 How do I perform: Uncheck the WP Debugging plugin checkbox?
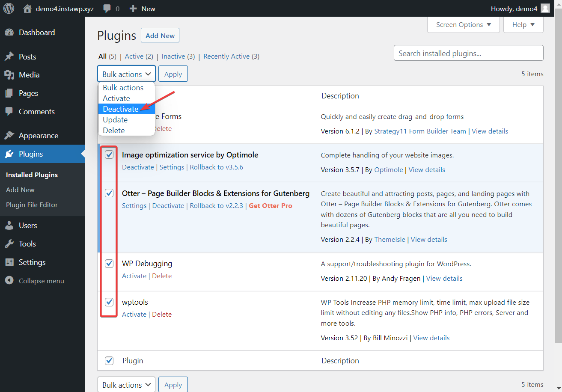(x=109, y=264)
